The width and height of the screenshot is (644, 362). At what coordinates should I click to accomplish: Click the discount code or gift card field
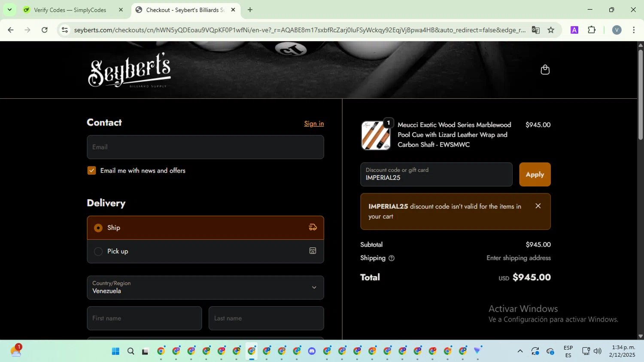[436, 174]
